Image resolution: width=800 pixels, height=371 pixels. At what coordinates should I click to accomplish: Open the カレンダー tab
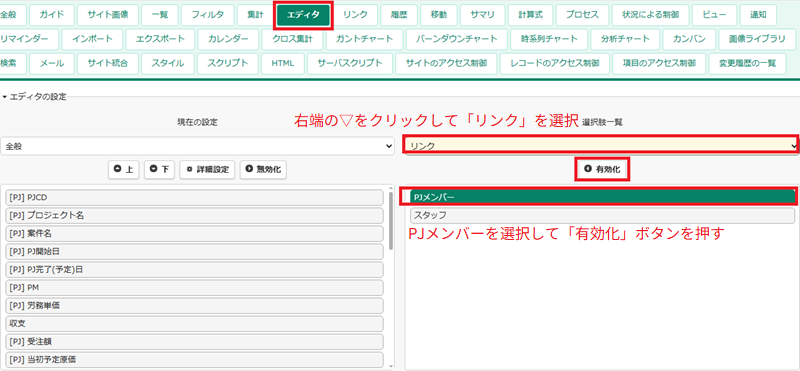coord(228,39)
